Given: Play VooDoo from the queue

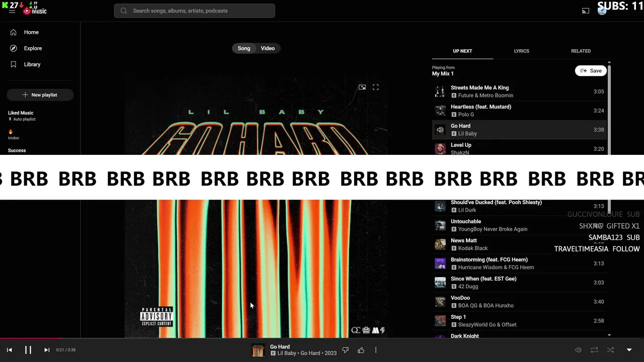Looking at the screenshot, I should coord(518,302).
